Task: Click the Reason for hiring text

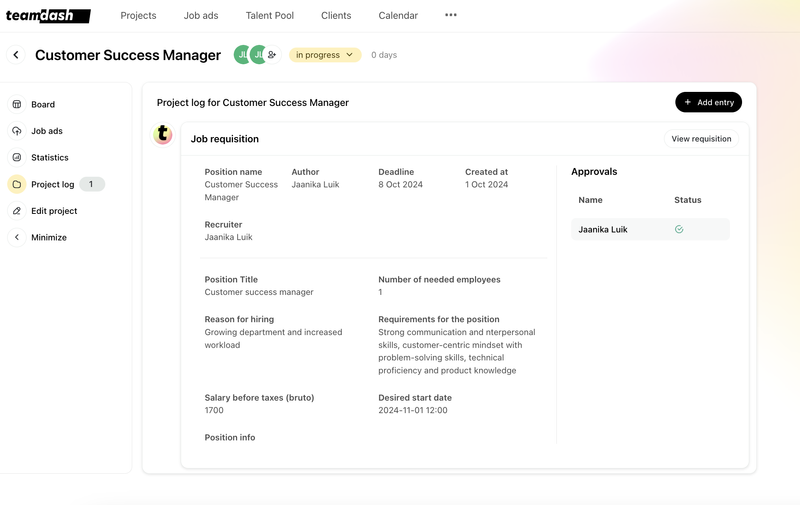Action: (273, 339)
